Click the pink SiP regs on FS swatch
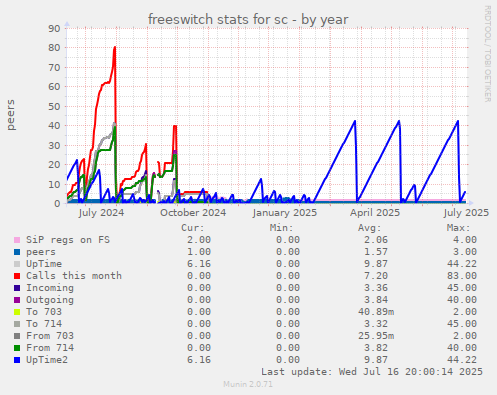This screenshot has width=497, height=395. coord(17,240)
